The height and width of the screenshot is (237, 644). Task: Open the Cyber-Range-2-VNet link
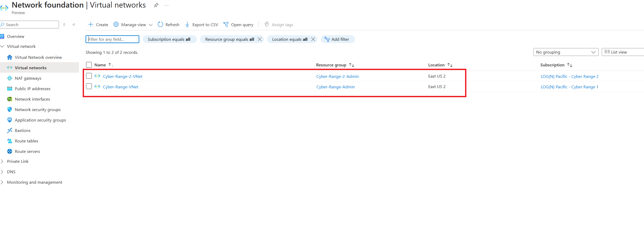click(x=123, y=76)
